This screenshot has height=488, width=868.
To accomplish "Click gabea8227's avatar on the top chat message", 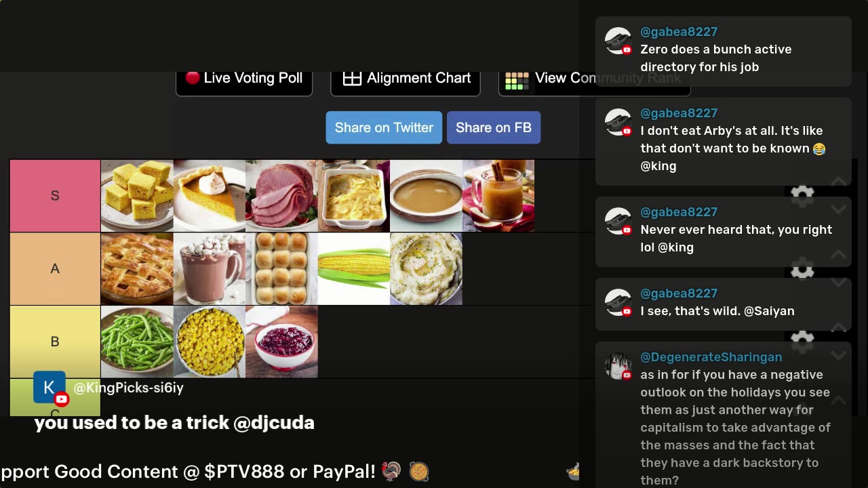I will [618, 41].
